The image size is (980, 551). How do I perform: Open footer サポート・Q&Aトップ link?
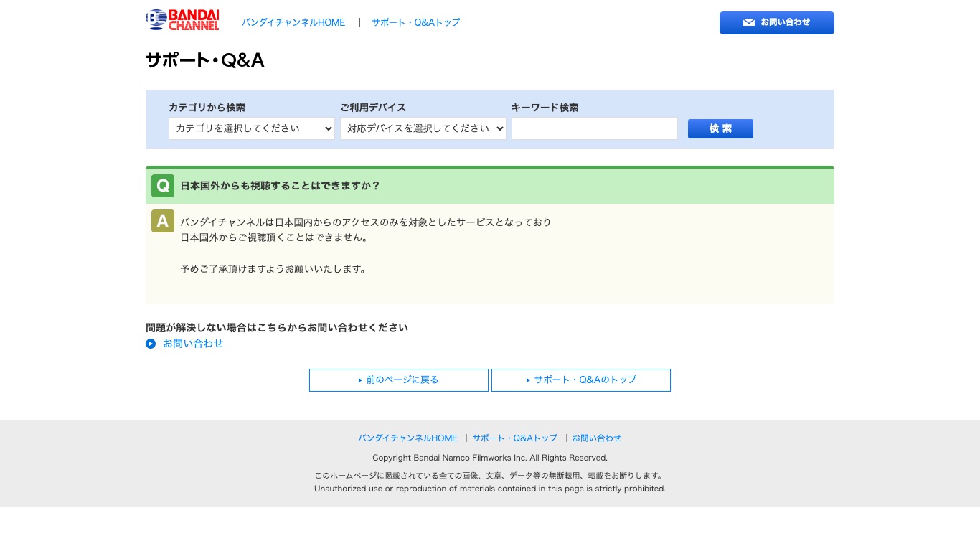[514, 438]
